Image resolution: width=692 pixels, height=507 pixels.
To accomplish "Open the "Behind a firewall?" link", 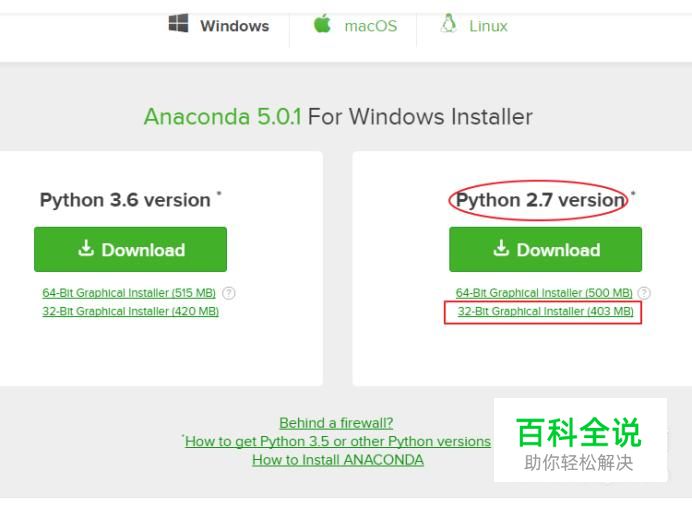I will [336, 423].
